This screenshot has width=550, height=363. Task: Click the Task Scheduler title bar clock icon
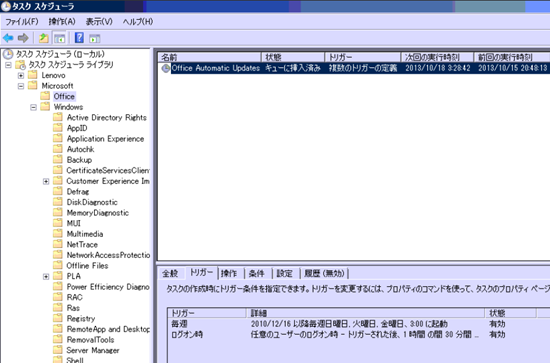(x=6, y=6)
